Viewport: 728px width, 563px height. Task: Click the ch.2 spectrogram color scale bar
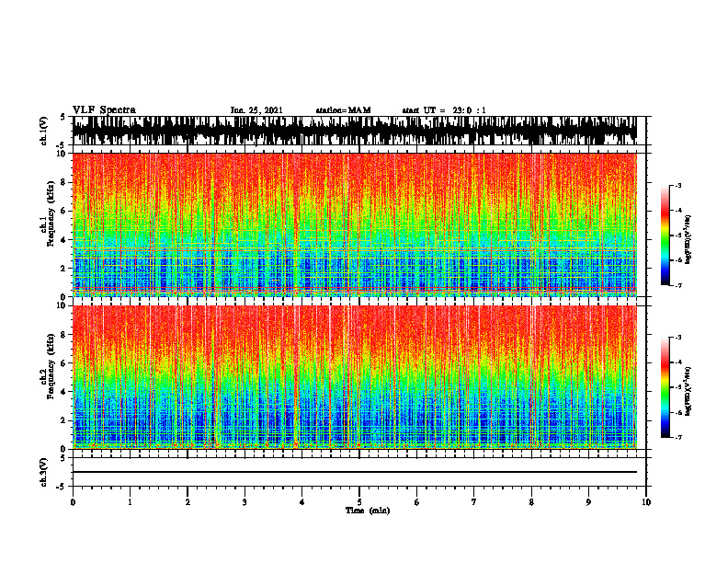(x=665, y=387)
